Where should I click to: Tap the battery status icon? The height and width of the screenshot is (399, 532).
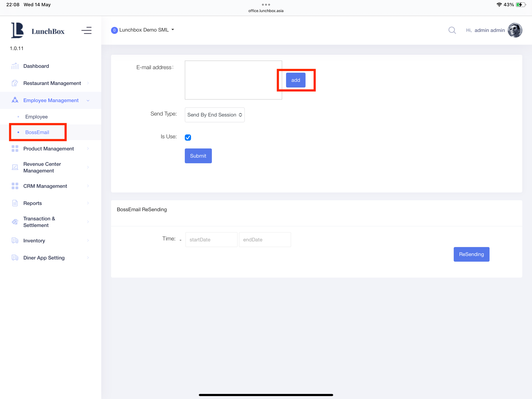tap(521, 4)
